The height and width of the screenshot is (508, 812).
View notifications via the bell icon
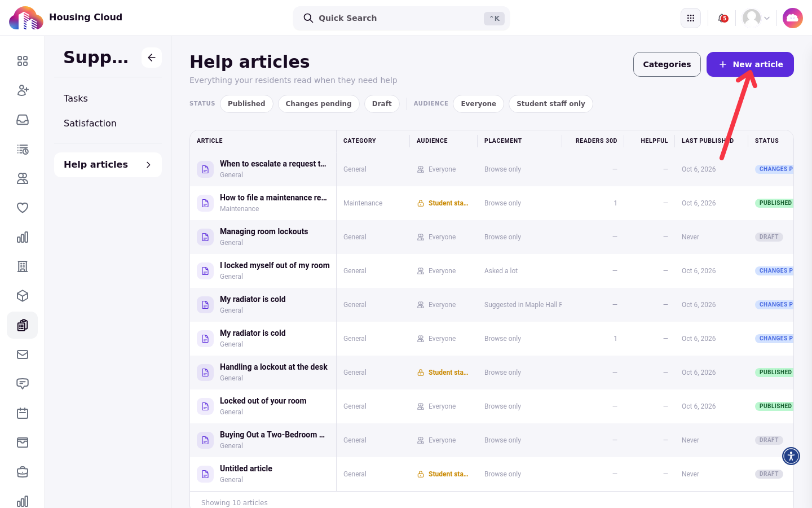[722, 18]
